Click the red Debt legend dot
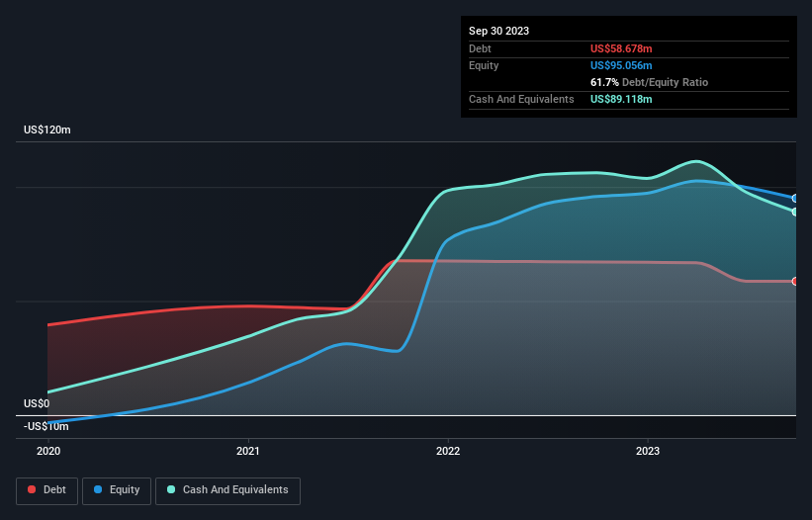This screenshot has width=812, height=520. point(32,489)
